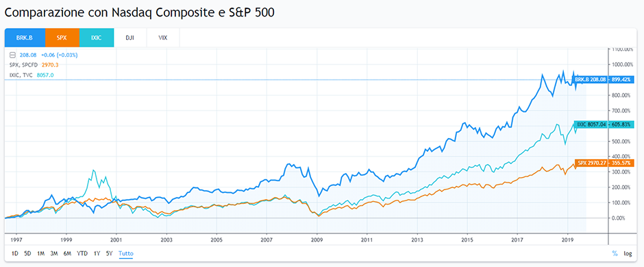
Task: Set time range to 5D
Action: 27,253
